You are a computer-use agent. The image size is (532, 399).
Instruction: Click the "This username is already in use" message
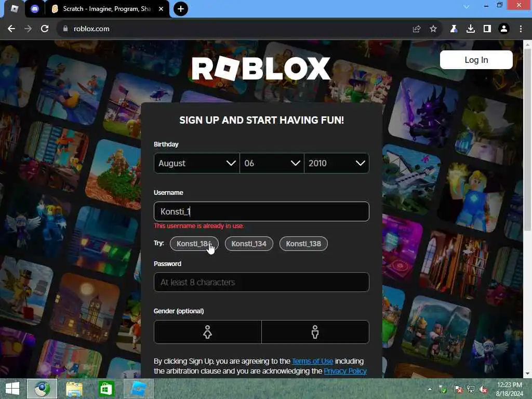[x=199, y=226]
